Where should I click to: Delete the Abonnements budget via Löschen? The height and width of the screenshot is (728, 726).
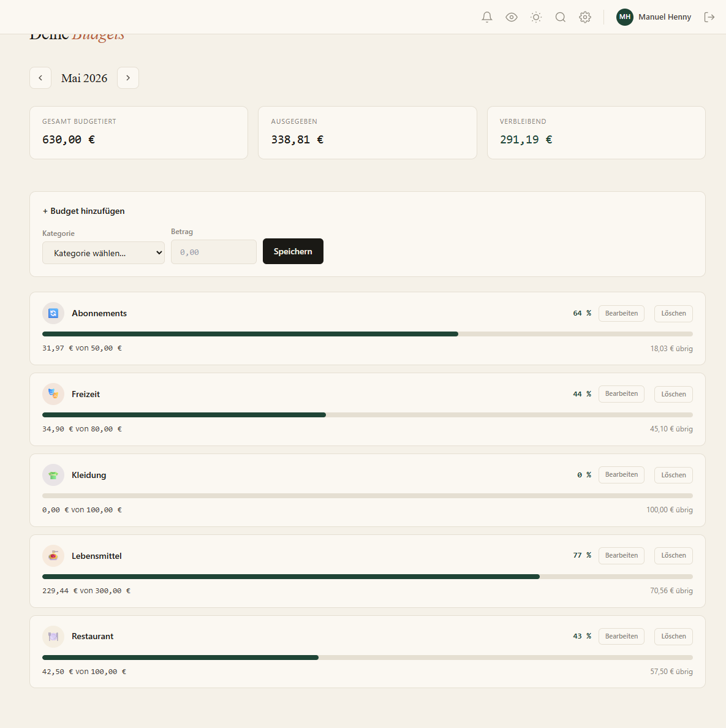(673, 313)
